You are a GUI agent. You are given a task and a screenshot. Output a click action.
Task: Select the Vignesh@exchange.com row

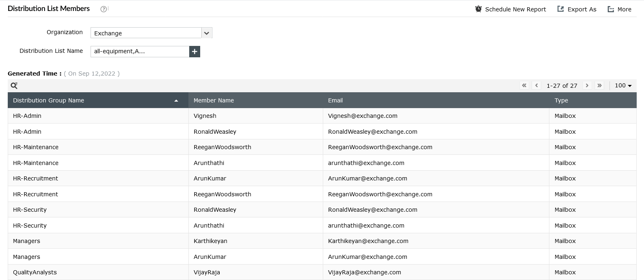click(322, 116)
